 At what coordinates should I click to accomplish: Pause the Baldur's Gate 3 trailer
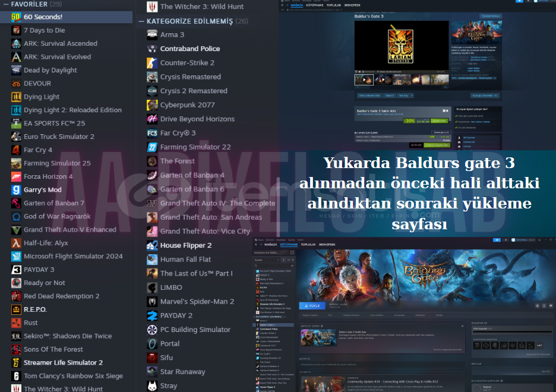pyautogui.click(x=357, y=72)
